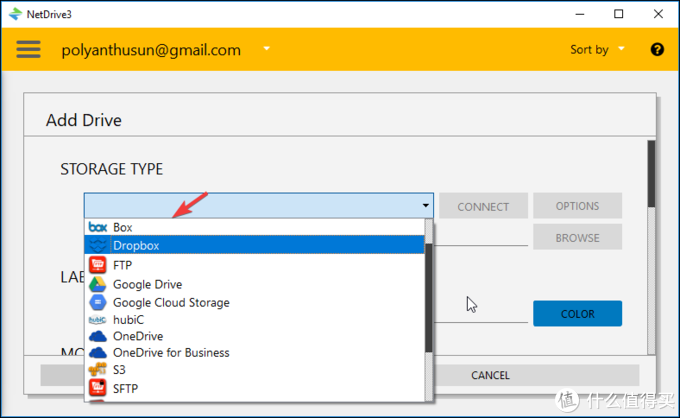Viewport: 680px width, 418px height.
Task: Collapse the storage type combo box arrow
Action: (425, 206)
